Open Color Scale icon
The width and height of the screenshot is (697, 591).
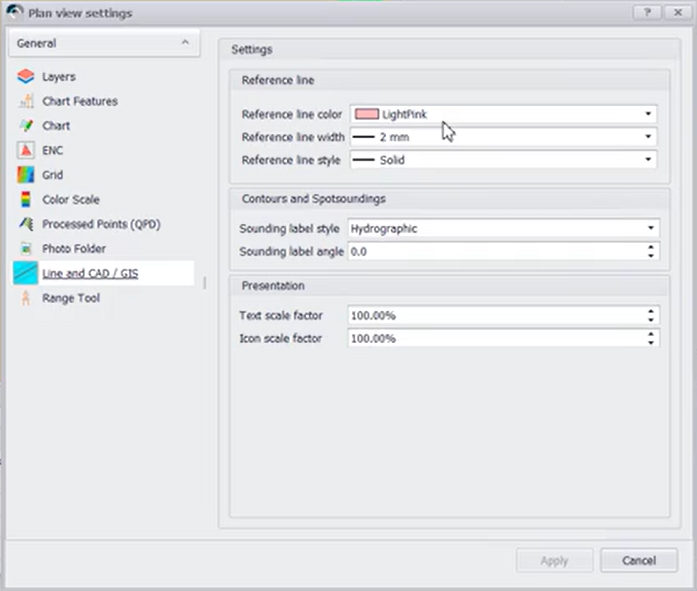click(x=26, y=200)
